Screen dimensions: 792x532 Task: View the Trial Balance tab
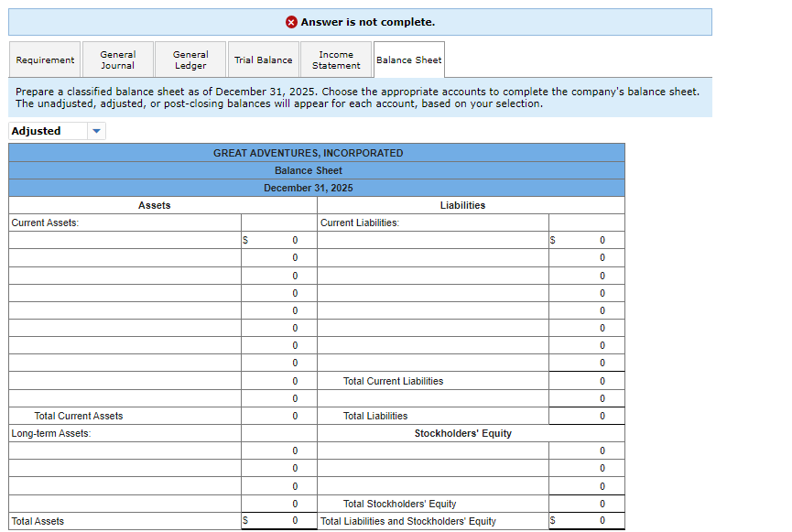pyautogui.click(x=264, y=59)
